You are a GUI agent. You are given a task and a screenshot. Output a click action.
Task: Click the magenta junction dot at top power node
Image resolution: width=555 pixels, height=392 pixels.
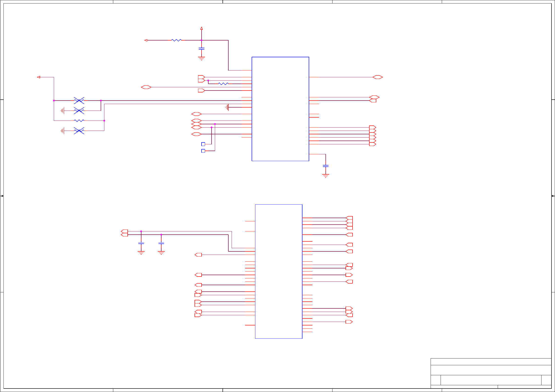201,40
